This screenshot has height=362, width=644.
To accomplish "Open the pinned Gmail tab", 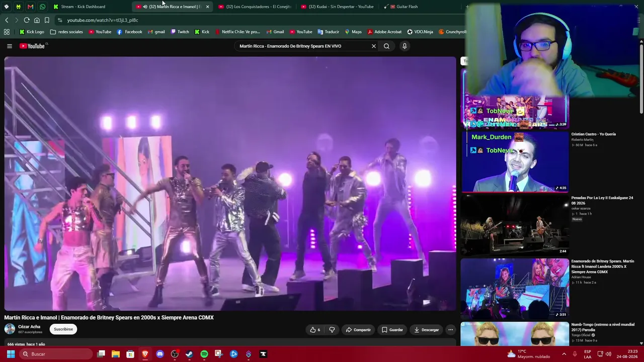I will click(x=30, y=7).
